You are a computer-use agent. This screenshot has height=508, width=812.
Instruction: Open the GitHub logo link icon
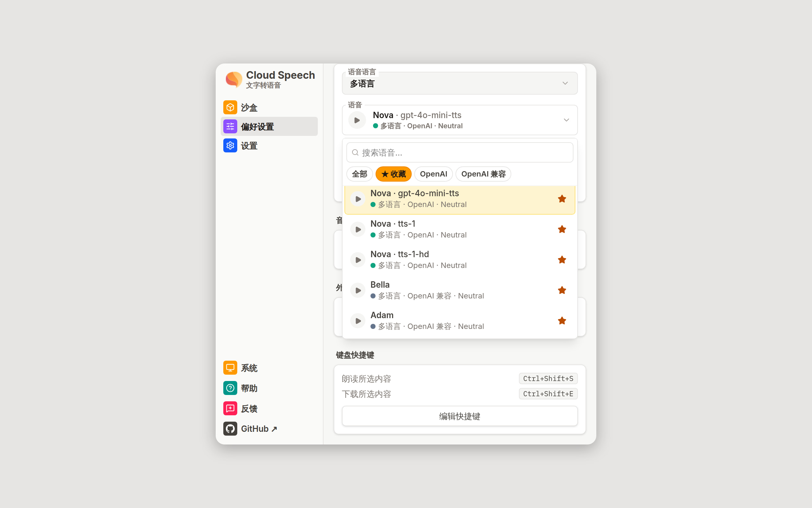(x=230, y=429)
